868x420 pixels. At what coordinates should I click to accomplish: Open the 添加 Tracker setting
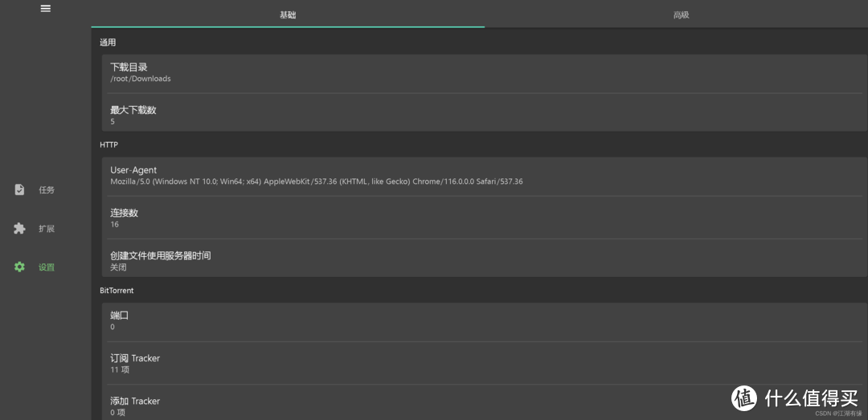click(x=485, y=404)
